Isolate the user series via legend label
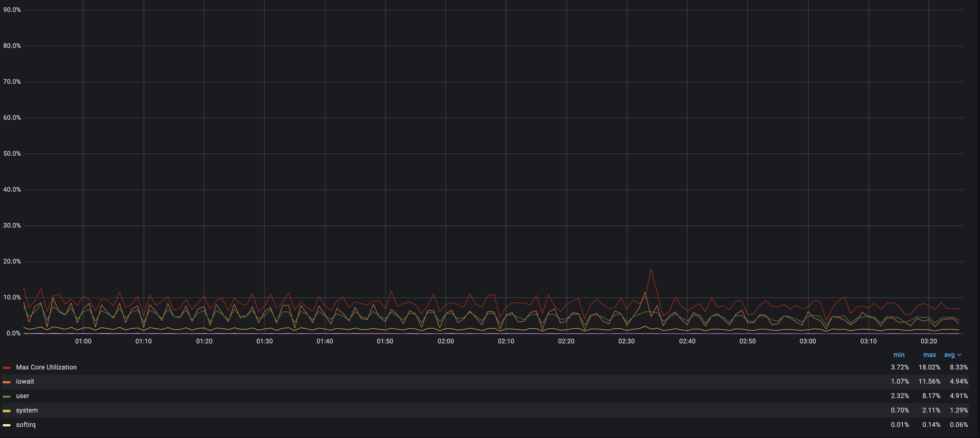This screenshot has height=438, width=980. [x=22, y=396]
